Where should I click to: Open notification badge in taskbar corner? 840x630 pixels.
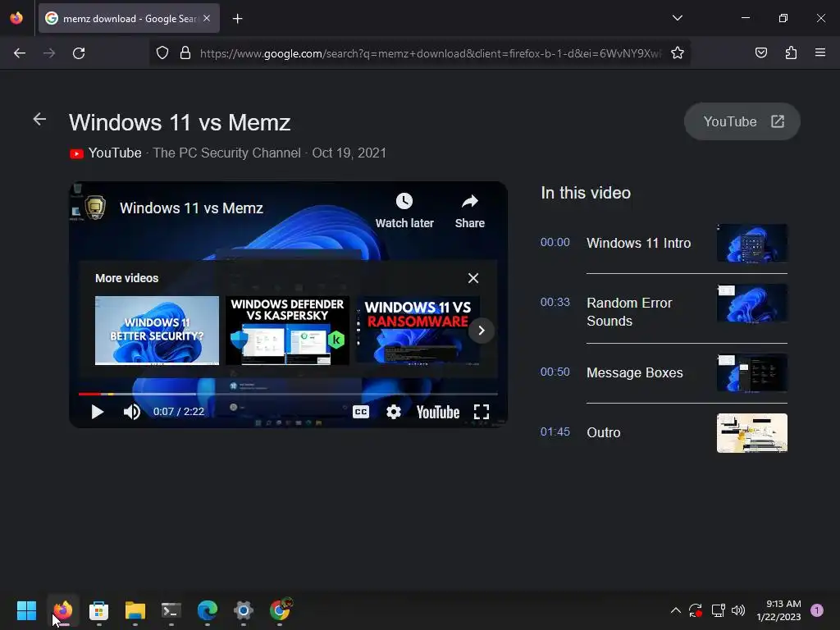click(x=817, y=610)
